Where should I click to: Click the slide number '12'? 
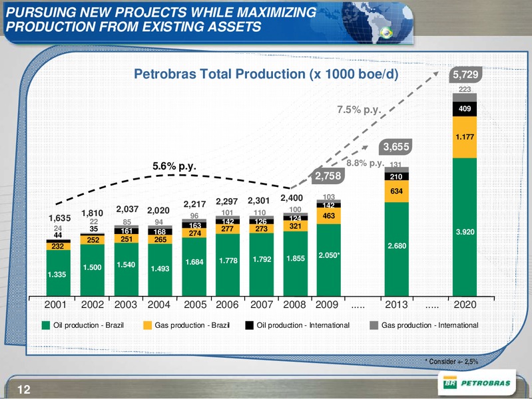click(x=24, y=390)
